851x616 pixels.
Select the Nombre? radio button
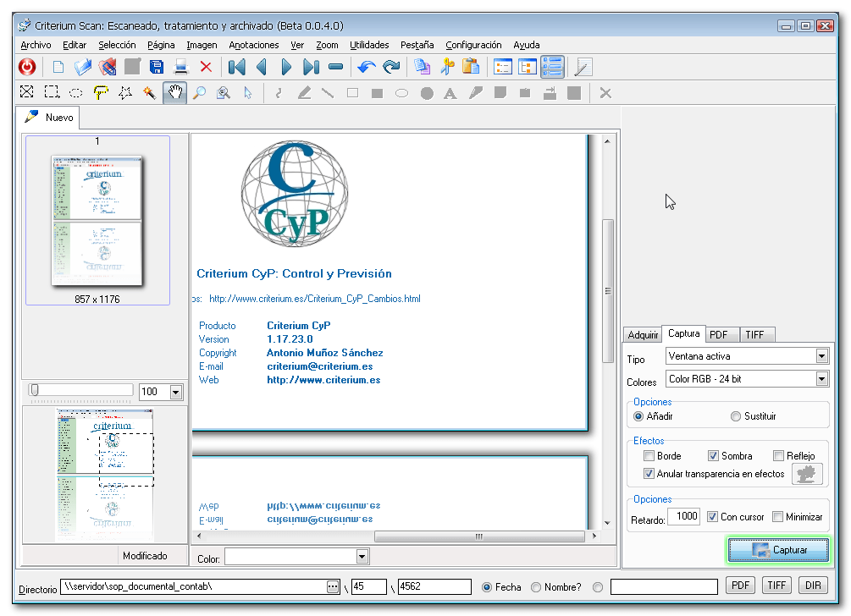[x=536, y=587]
